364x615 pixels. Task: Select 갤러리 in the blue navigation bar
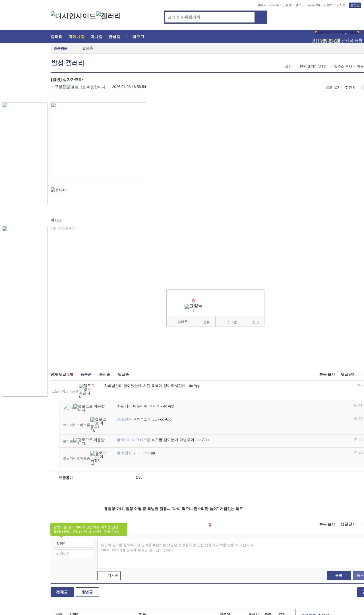[57, 36]
